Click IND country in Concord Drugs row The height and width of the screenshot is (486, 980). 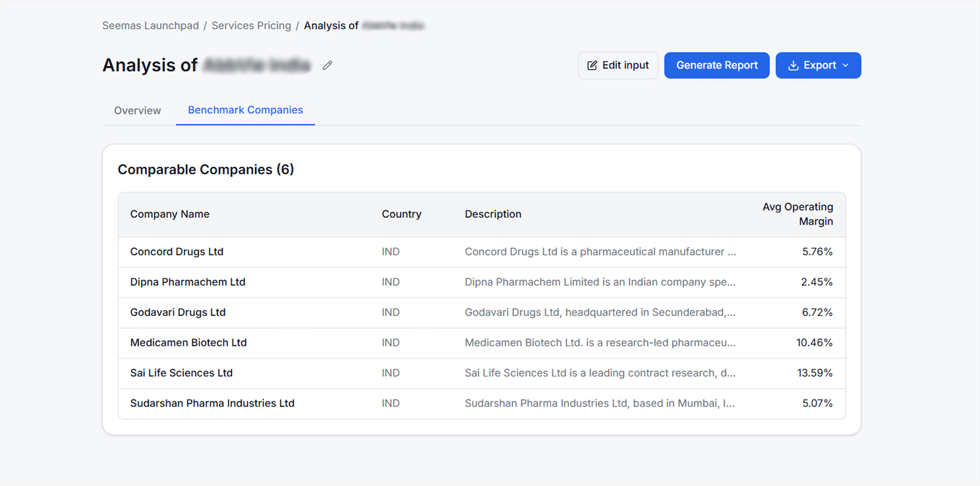[391, 252]
